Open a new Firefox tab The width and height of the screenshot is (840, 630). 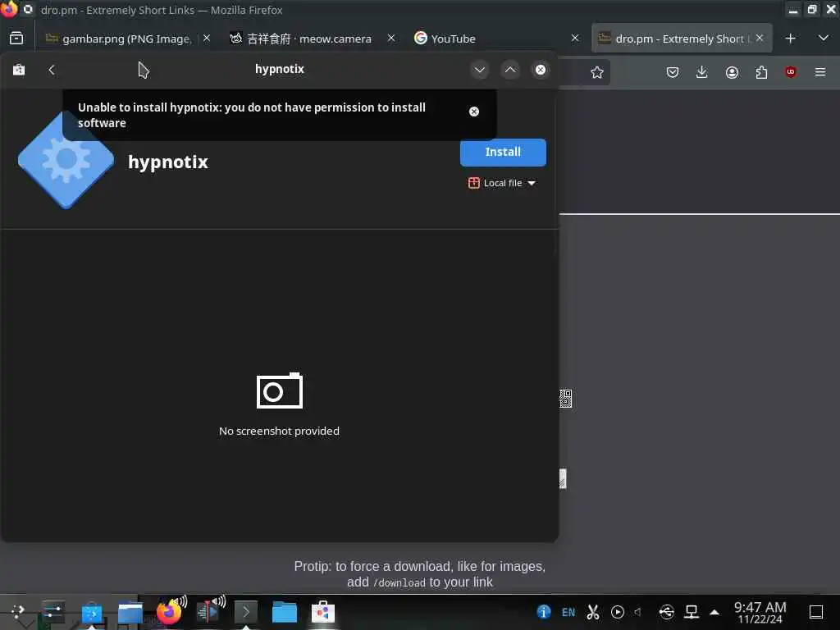[790, 39]
